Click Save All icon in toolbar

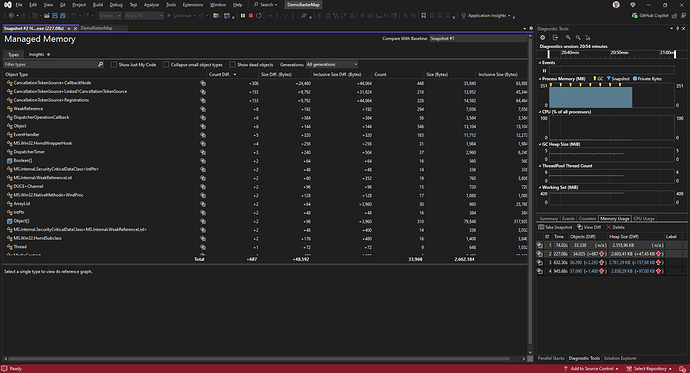62,15
